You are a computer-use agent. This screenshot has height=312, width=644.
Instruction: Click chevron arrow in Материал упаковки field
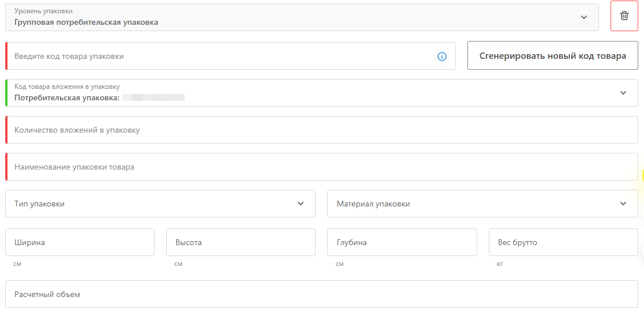click(623, 204)
